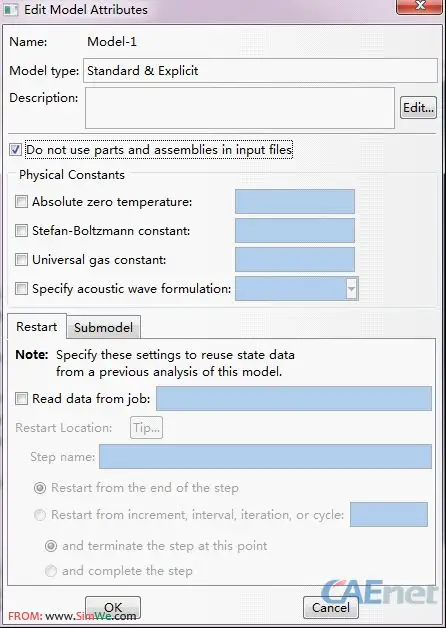Click the Abaqus dialog title bar icon
This screenshot has height=628, width=446.
(x=10, y=9)
